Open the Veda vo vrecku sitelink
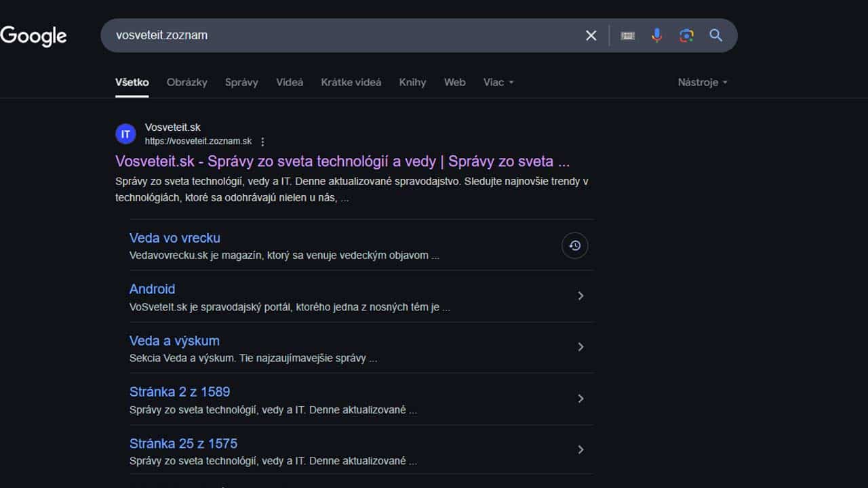Viewport: 868px width, 488px height. click(x=175, y=238)
